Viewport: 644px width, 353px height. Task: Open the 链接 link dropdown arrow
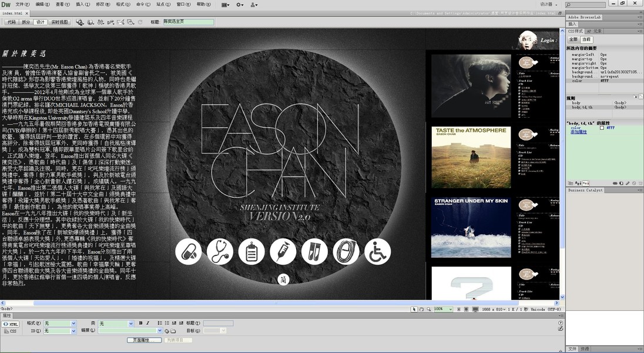coord(160,331)
